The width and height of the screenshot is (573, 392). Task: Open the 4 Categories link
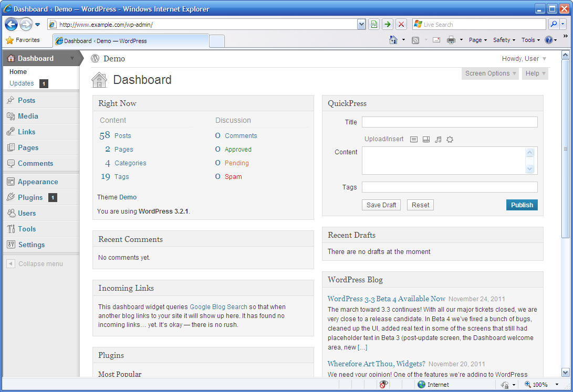pos(126,163)
